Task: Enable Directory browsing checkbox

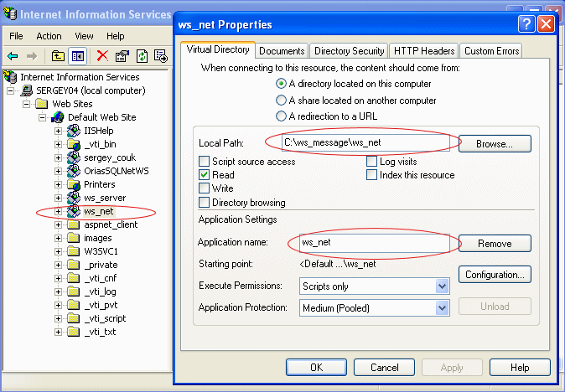Action: pos(204,203)
